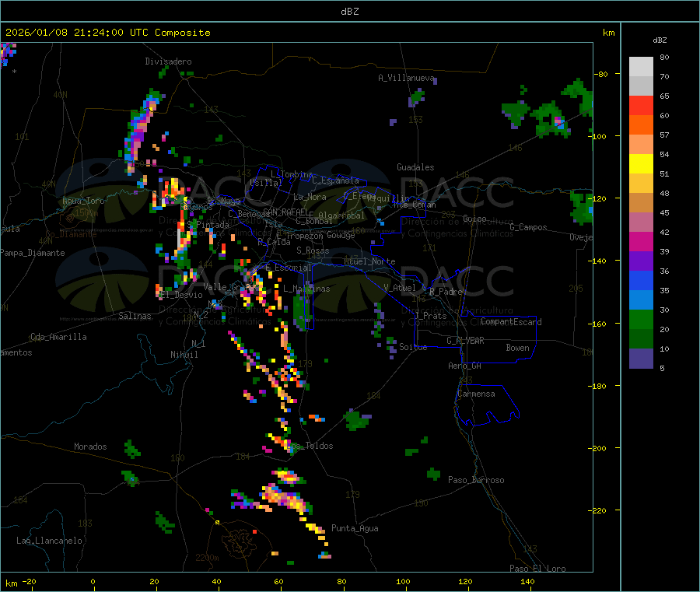Click the 'CompartEscard' map label
Viewport: 700px width, 592px height.
click(511, 321)
